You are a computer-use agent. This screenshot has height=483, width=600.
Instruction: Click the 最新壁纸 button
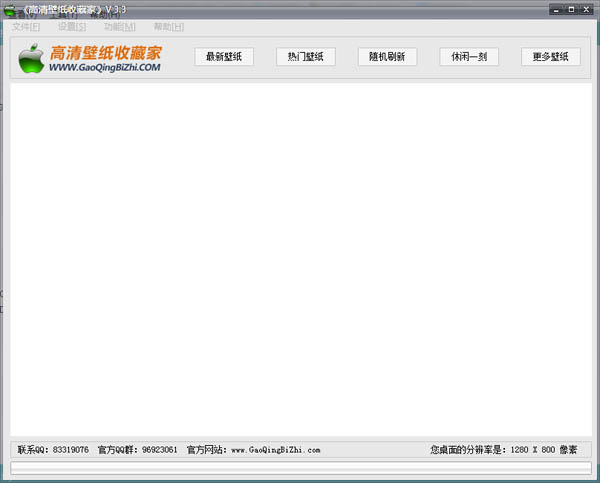(x=224, y=57)
